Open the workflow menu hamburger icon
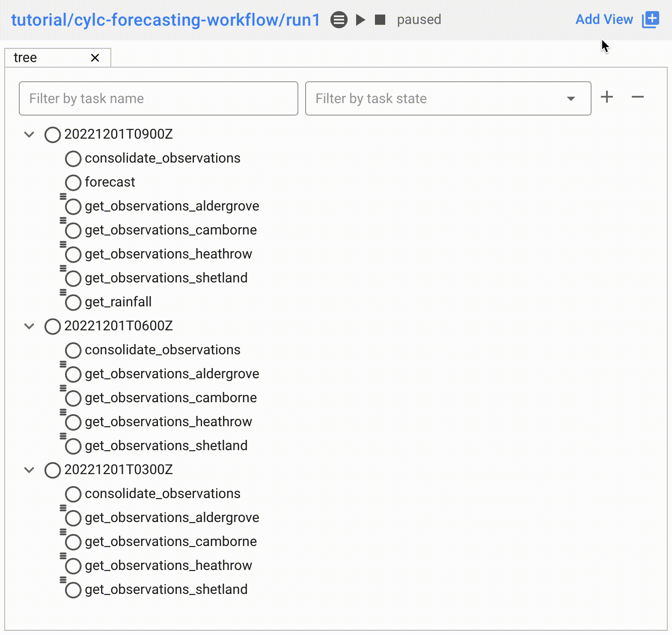The image size is (672, 635). click(339, 20)
